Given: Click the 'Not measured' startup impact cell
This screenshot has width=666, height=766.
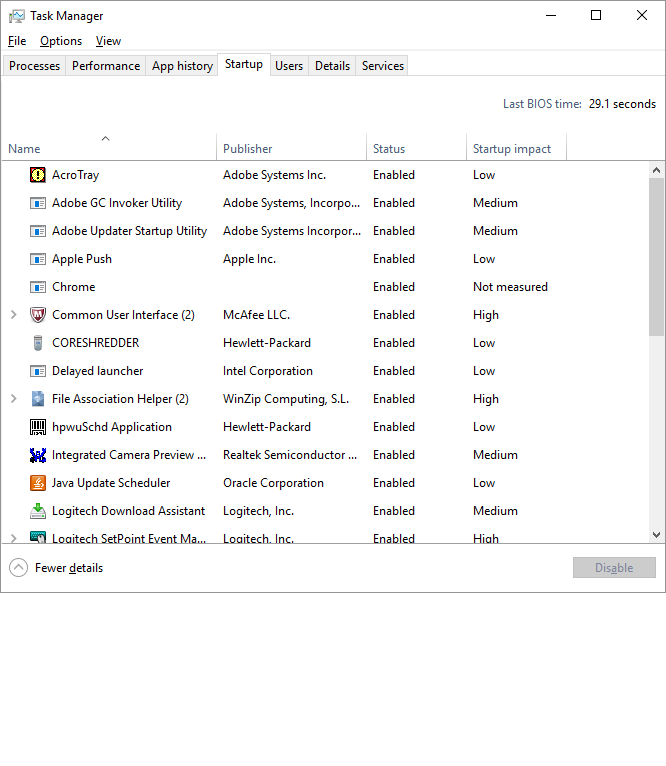Looking at the screenshot, I should (510, 287).
